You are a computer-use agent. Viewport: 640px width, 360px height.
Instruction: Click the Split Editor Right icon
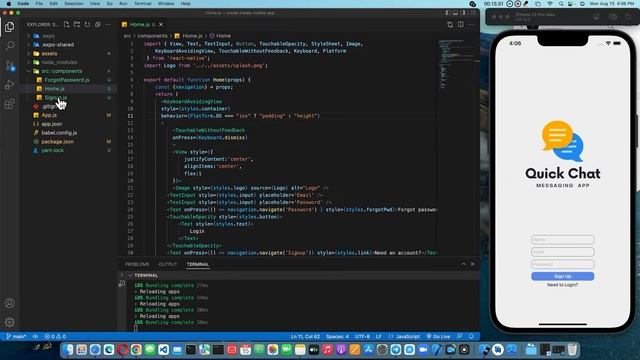461,24
